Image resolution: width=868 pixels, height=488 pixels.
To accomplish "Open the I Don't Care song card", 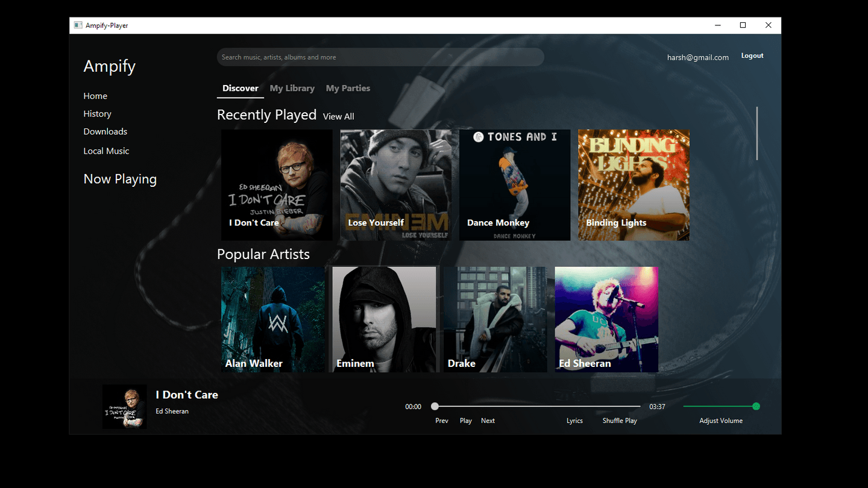I will [277, 185].
